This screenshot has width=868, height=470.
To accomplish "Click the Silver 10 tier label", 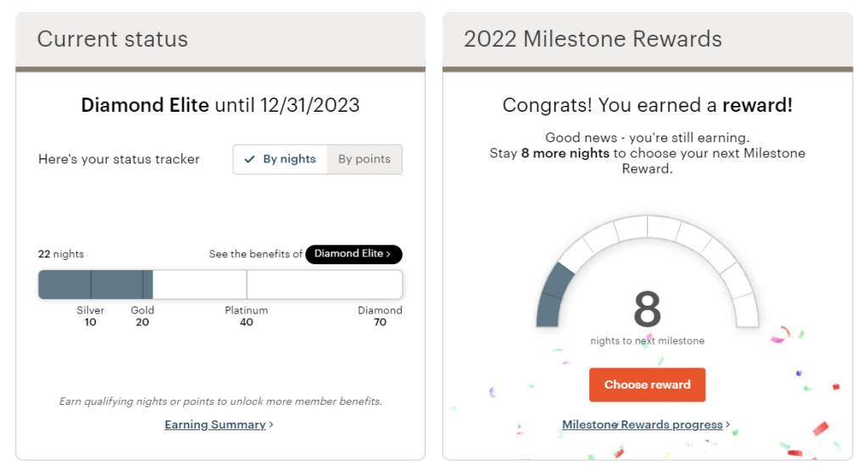I will click(x=91, y=316).
